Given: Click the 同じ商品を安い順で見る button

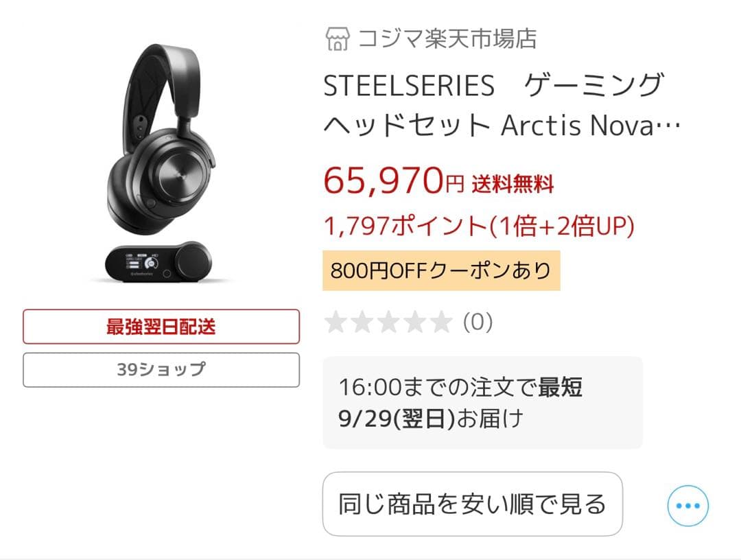Looking at the screenshot, I should pyautogui.click(x=475, y=503).
